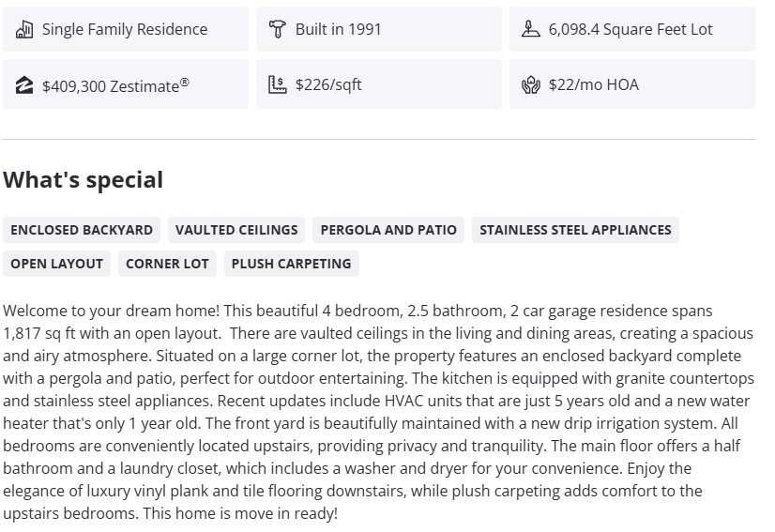Click the Welcome to your dream home paragraph

(x=375, y=411)
